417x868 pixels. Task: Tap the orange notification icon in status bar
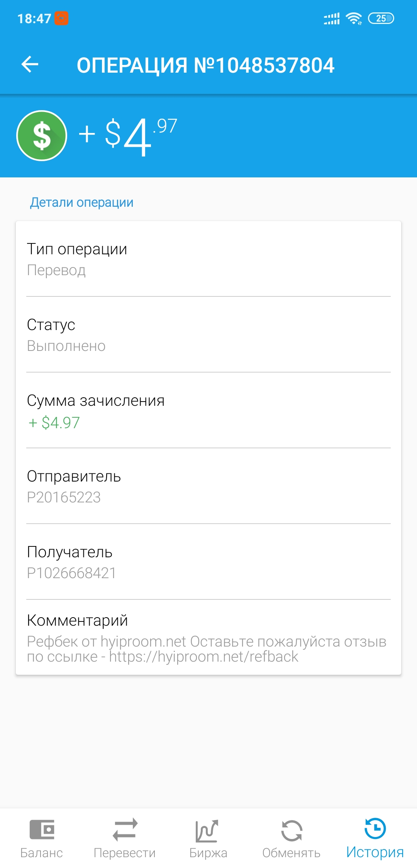(x=61, y=18)
